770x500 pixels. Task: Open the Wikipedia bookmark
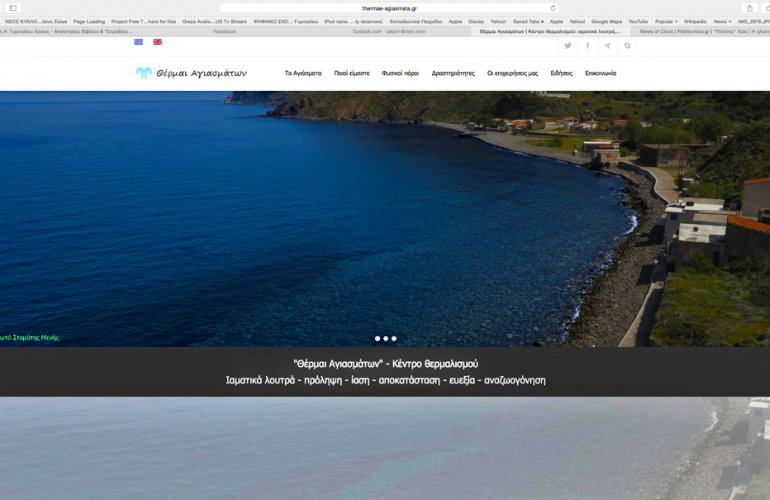tap(695, 22)
